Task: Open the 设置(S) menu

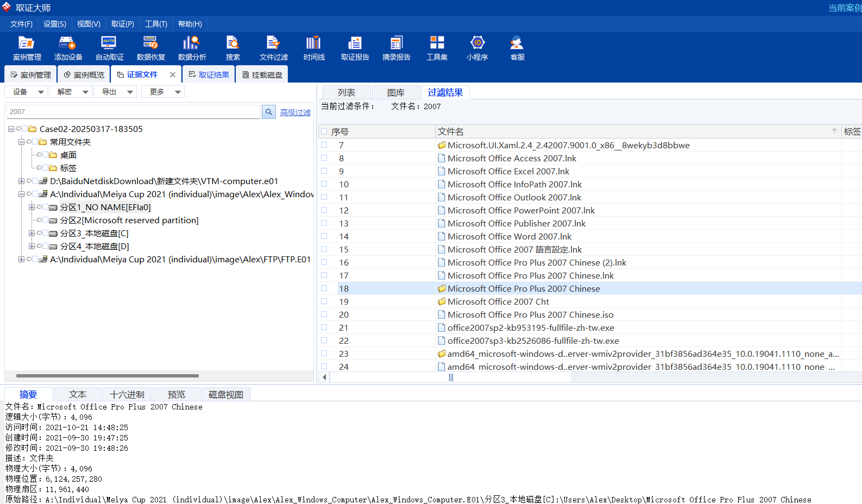Action: (x=55, y=24)
